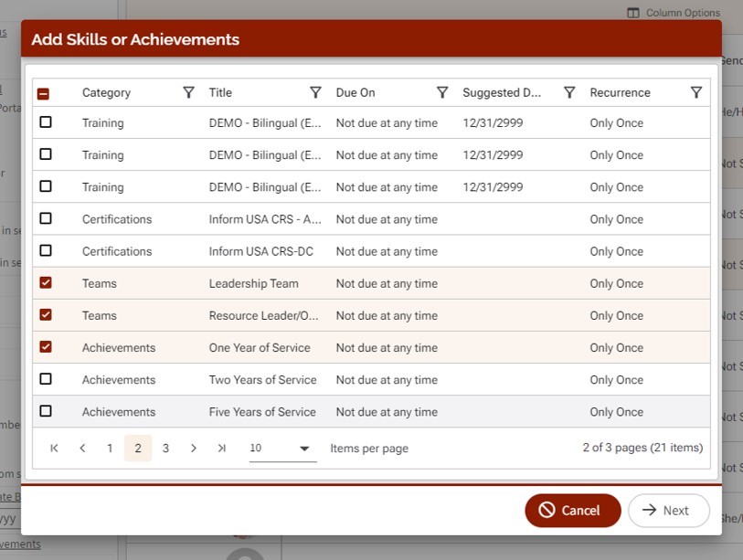Switch to page 3 of the list
The height and width of the screenshot is (560, 743).
[165, 449]
